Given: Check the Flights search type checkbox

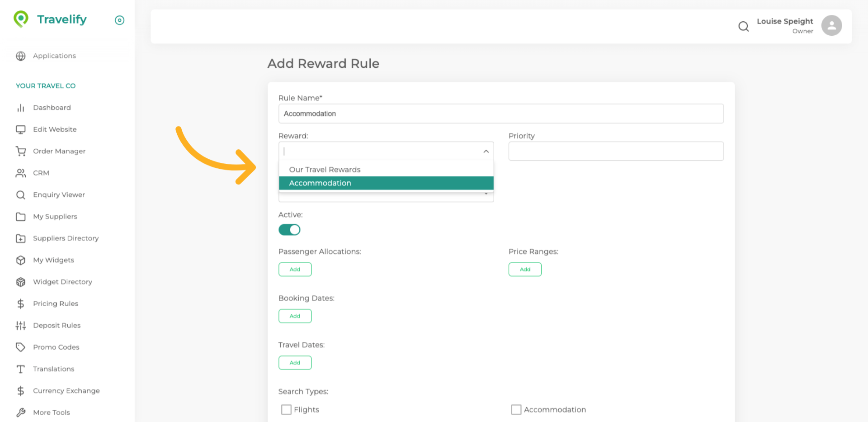Looking at the screenshot, I should (286, 409).
